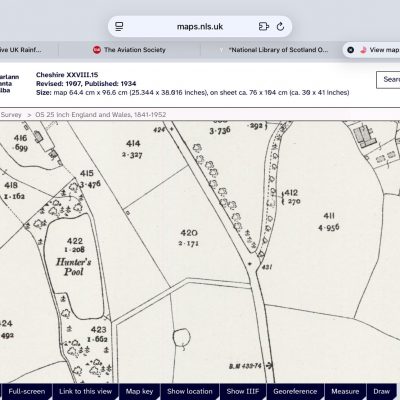The image size is (400, 400).
Task: Open the OS 25 Inch England and Wales breadcrumb
Action: point(101,115)
